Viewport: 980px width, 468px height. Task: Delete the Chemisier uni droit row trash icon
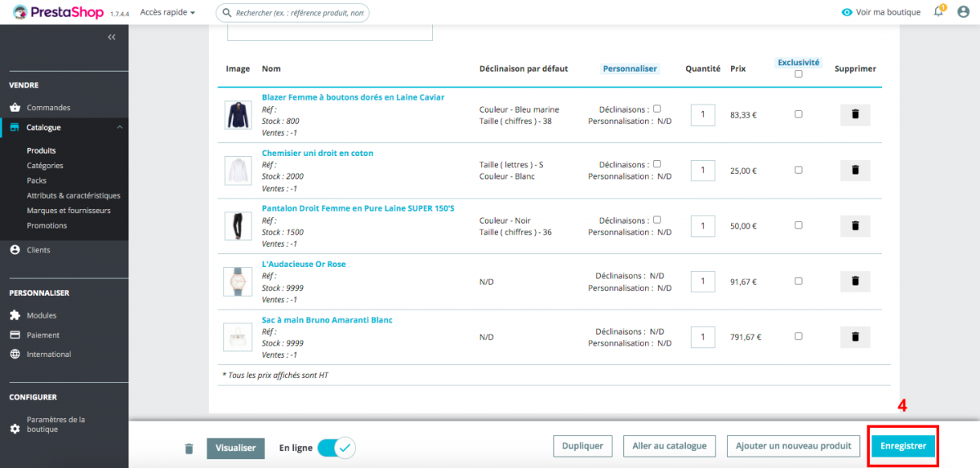855,170
